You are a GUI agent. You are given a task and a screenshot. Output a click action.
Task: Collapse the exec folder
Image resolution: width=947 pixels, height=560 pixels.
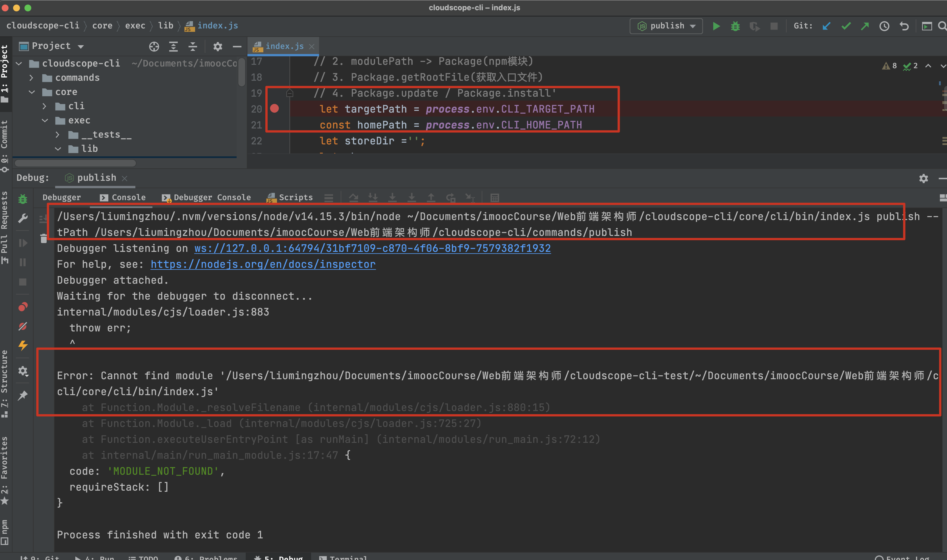pos(45,120)
